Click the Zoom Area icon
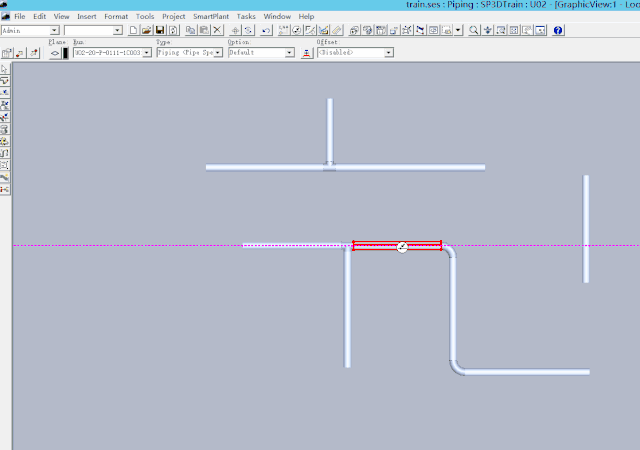The height and width of the screenshot is (450, 640). (500, 30)
